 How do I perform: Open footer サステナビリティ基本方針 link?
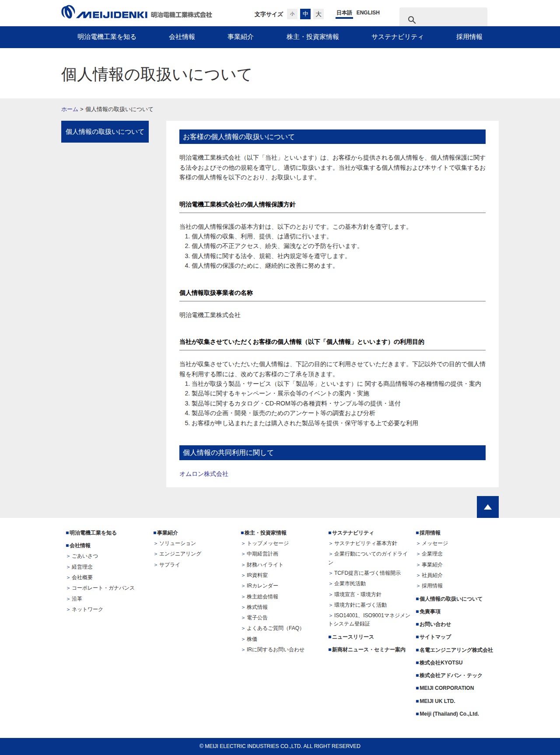tap(365, 543)
